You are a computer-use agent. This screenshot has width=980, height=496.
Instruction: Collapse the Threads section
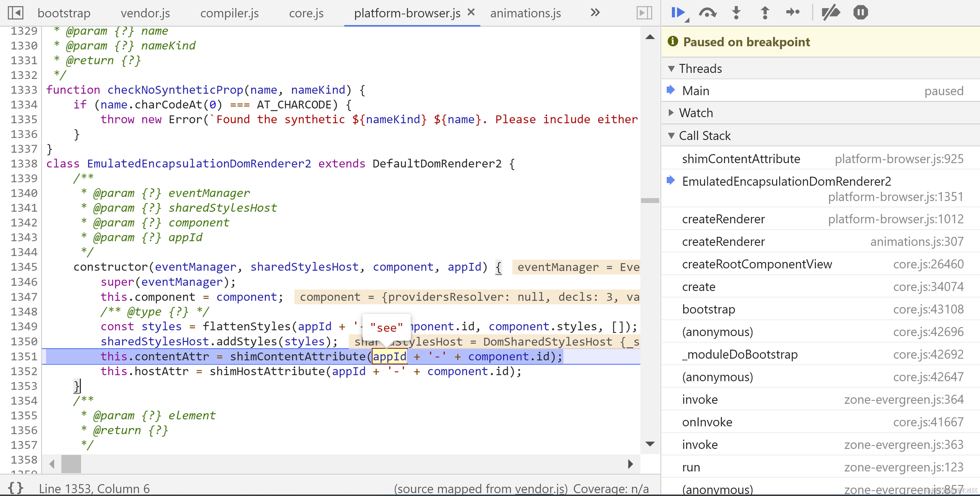pos(671,69)
